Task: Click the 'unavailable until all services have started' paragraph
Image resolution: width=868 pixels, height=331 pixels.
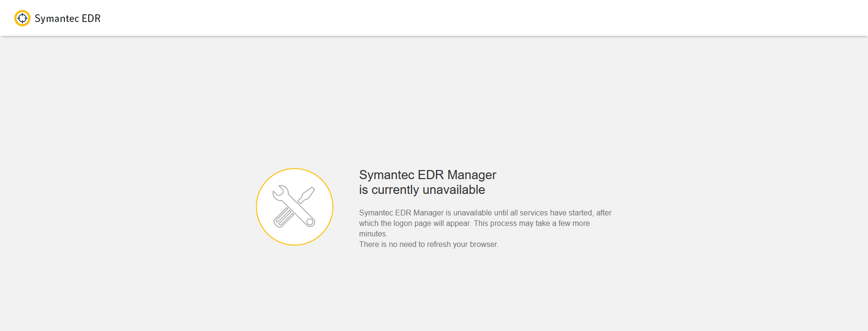Action: tap(485, 223)
